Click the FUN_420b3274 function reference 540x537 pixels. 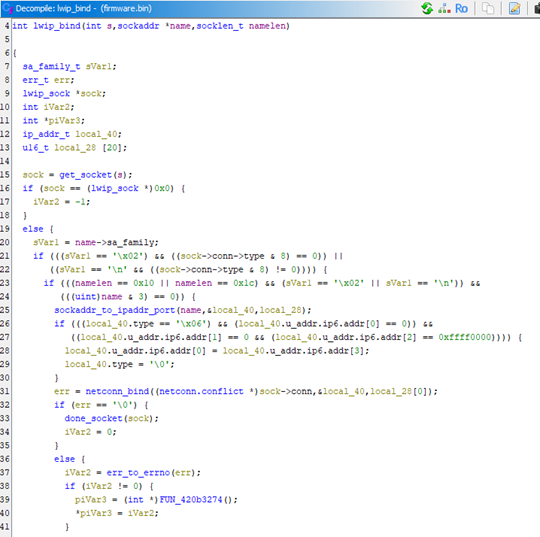click(191, 499)
